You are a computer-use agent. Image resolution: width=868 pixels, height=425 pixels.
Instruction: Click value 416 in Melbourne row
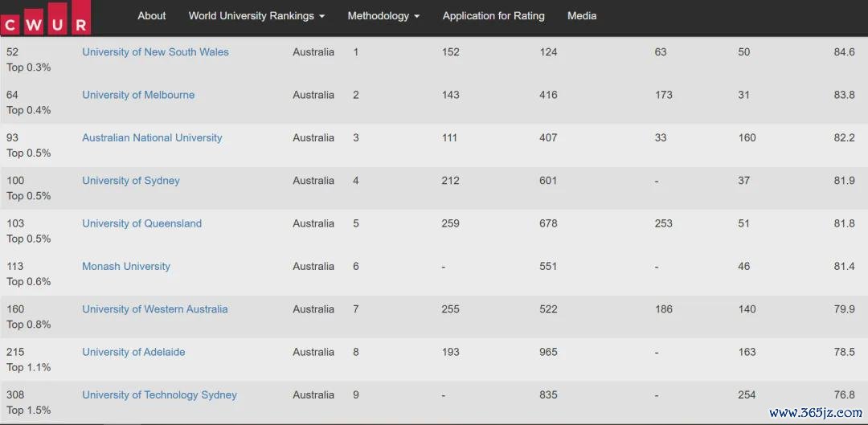(549, 95)
